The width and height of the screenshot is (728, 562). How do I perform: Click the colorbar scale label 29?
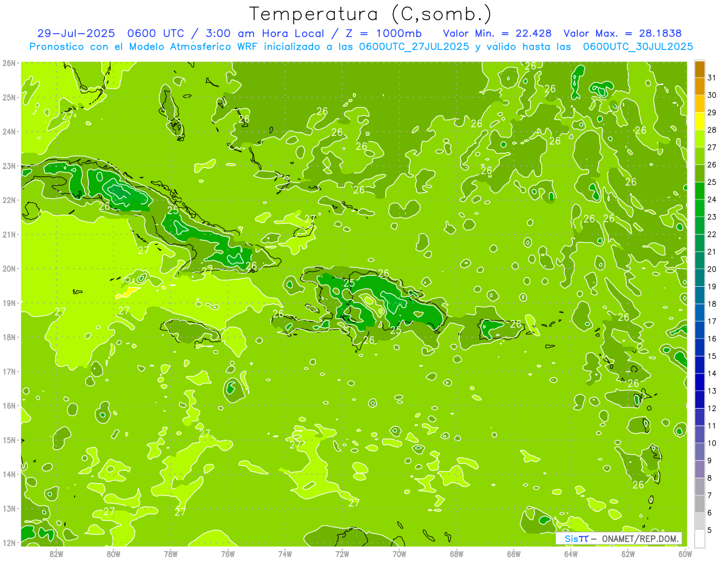(712, 112)
